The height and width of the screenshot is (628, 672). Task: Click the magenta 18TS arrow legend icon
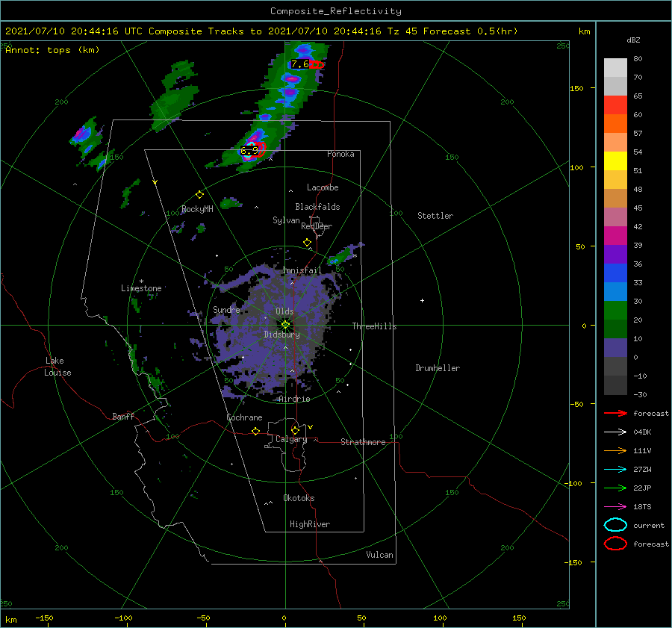(615, 507)
